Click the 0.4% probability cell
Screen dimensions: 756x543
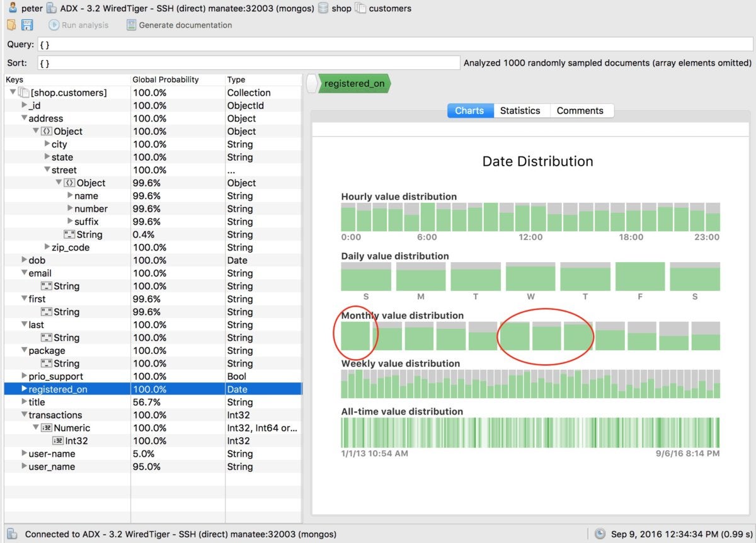tap(144, 234)
